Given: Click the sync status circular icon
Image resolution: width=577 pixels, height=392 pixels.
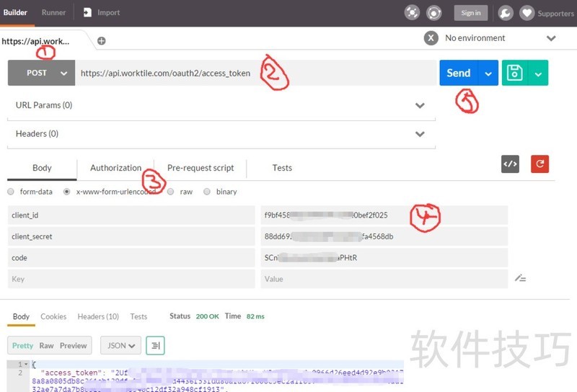Looking at the screenshot, I should [434, 13].
